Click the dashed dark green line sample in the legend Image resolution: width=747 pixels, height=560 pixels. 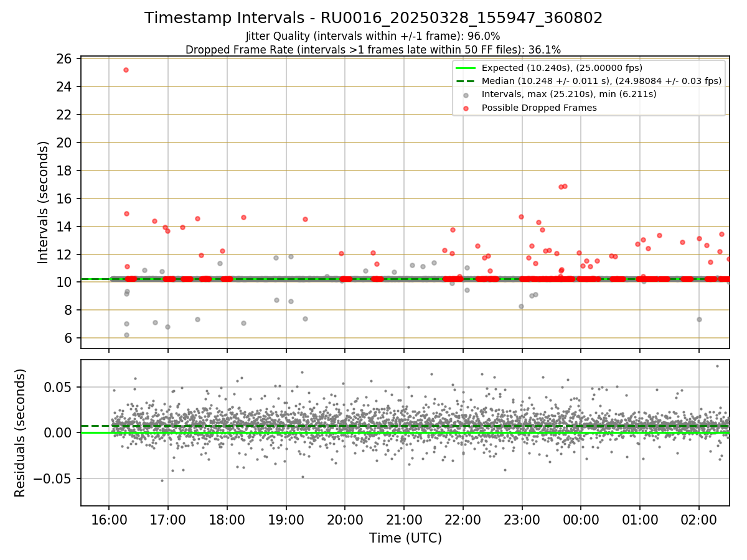466,81
